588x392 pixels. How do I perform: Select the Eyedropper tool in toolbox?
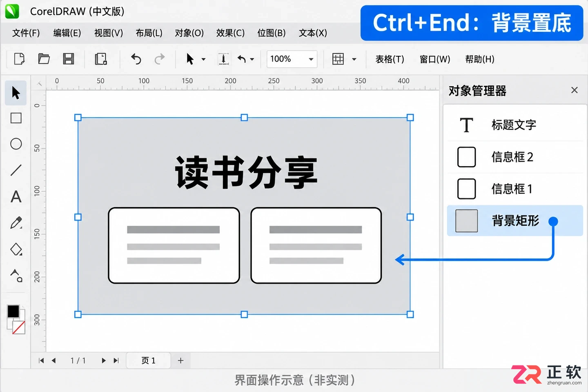(16, 223)
